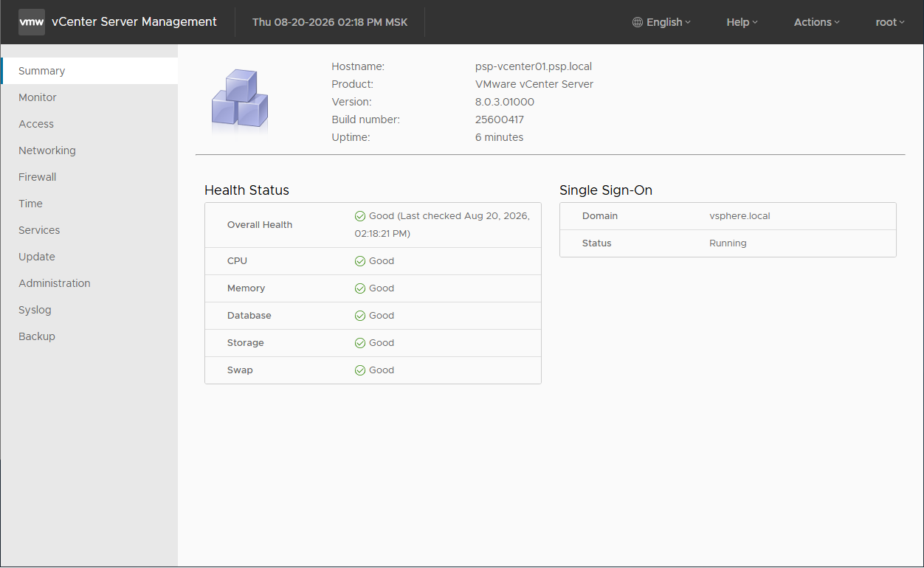
Task: Click the vCenter Server Management title
Action: [x=134, y=21]
